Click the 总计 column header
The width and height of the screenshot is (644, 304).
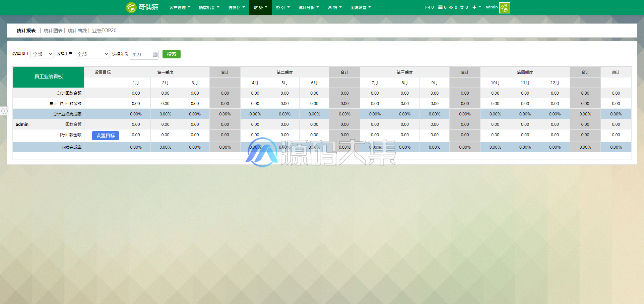[x=616, y=72]
